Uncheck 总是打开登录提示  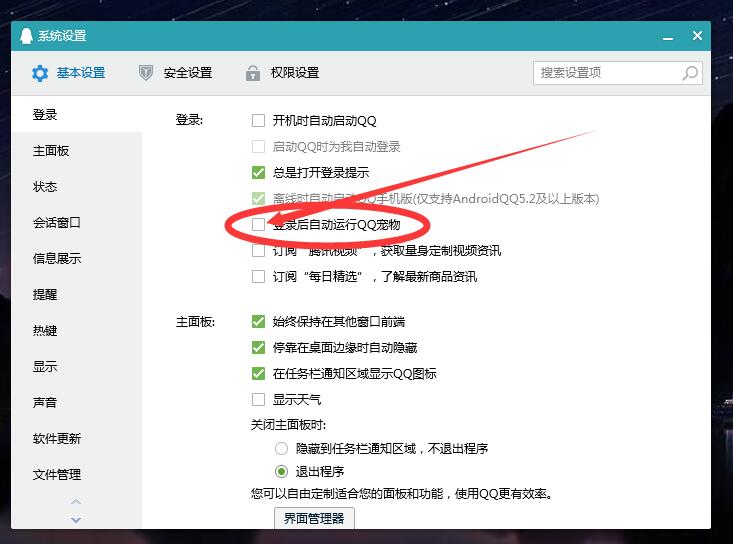[259, 173]
